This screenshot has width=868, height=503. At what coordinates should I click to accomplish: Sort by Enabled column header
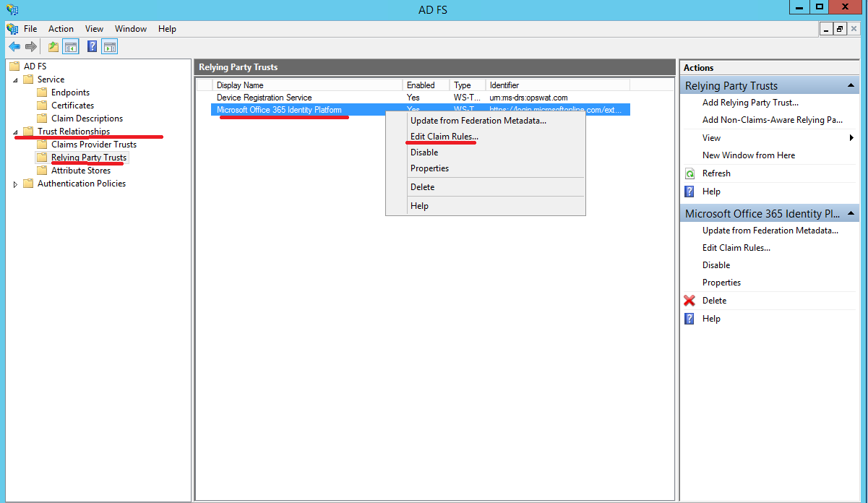click(x=426, y=85)
